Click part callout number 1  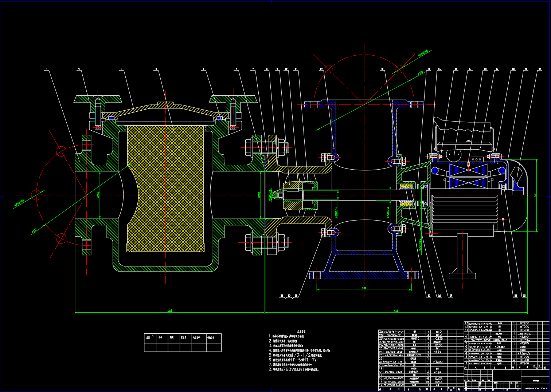[46, 69]
